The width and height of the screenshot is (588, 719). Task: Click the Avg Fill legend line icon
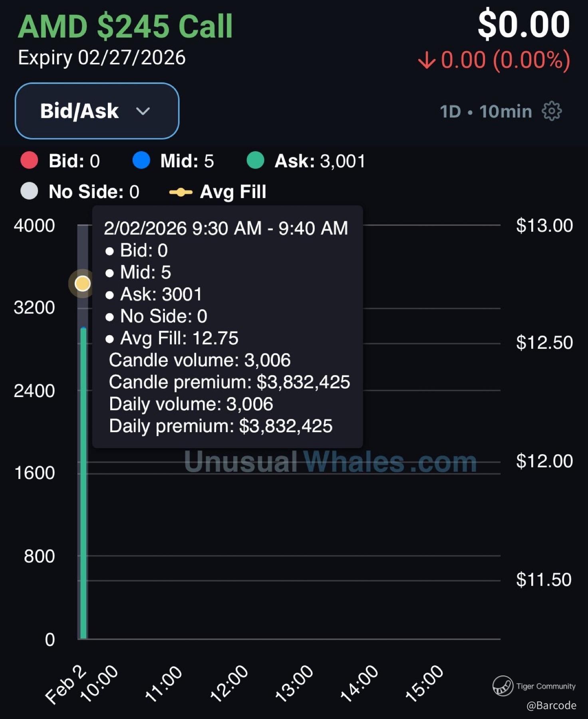tap(181, 192)
